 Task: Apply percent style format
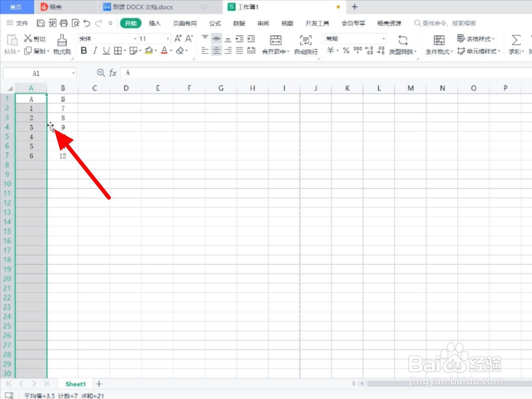click(346, 50)
